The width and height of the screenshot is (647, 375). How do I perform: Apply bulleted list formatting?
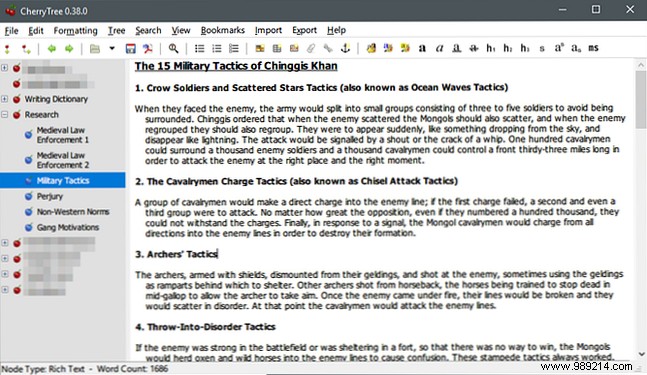click(x=200, y=48)
